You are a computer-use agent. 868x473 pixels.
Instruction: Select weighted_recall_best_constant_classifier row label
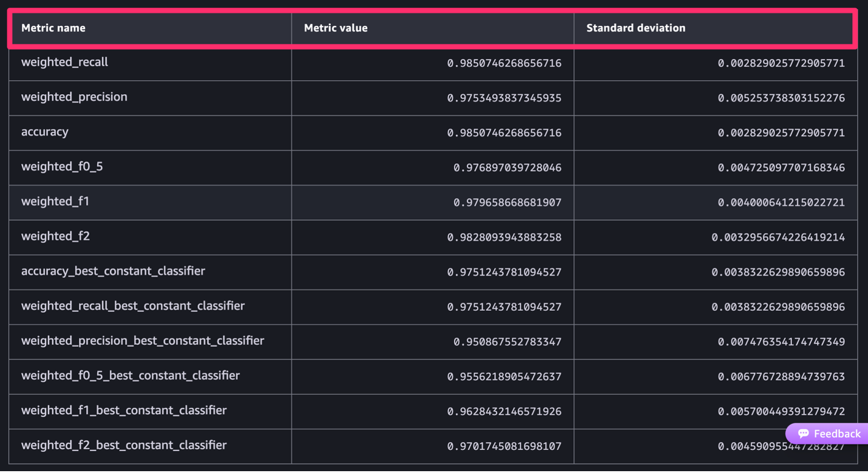click(x=133, y=305)
